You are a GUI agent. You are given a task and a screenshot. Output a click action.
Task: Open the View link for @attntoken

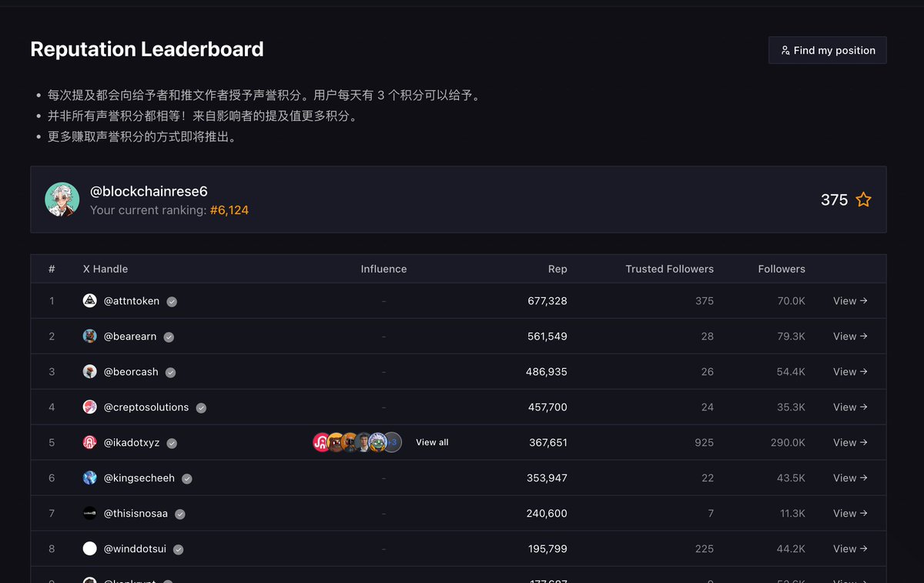coord(850,301)
